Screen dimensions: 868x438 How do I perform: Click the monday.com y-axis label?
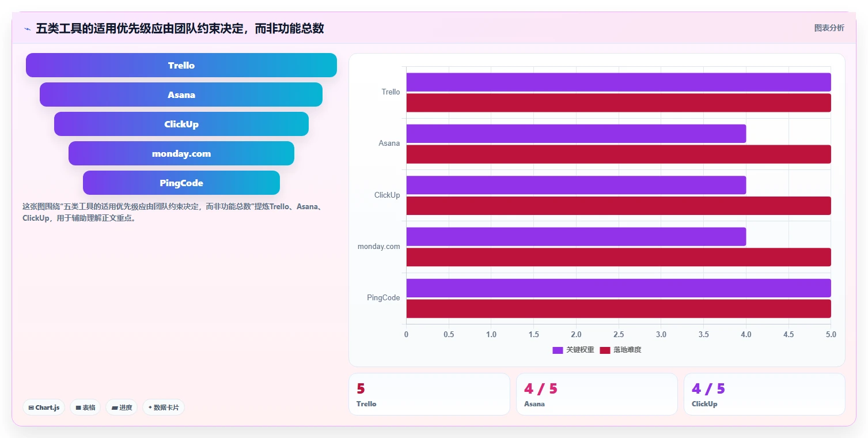379,247
